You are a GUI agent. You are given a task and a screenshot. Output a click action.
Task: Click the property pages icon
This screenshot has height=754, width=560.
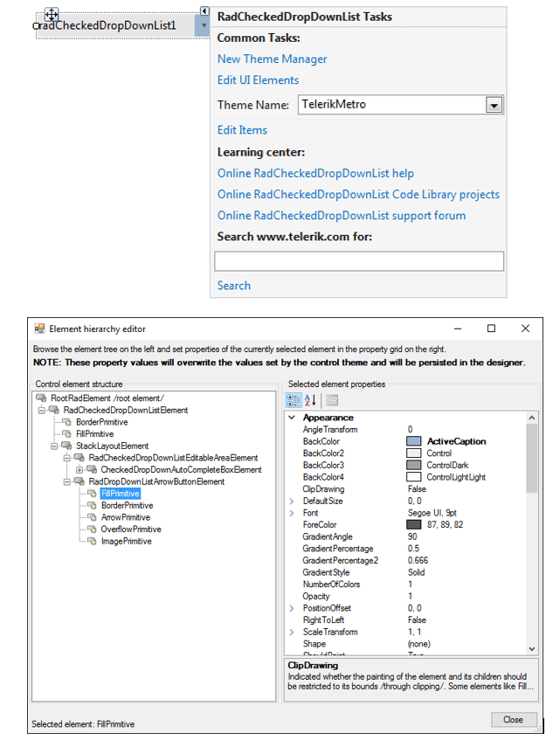tap(333, 399)
